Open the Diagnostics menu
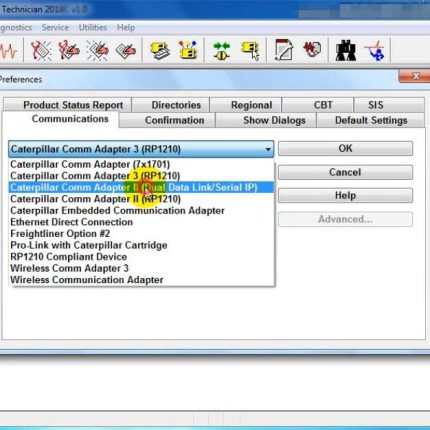 [16, 28]
